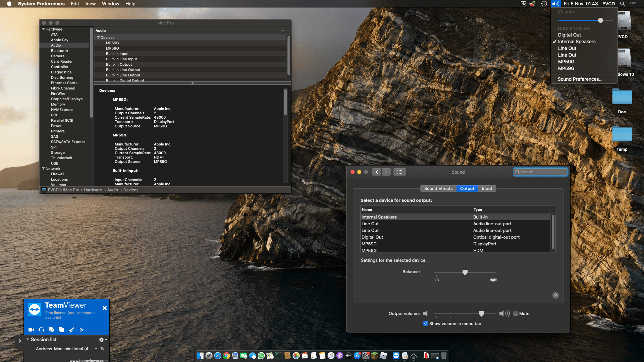Collapse the Hardware tree section
644x362 pixels.
coord(43,29)
